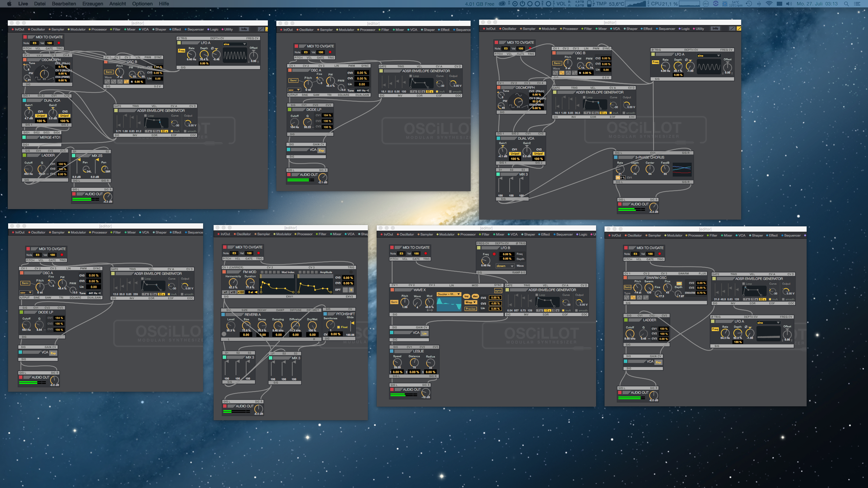Open LFO A's sine dropdown in SWARM OSC window

click(768, 323)
